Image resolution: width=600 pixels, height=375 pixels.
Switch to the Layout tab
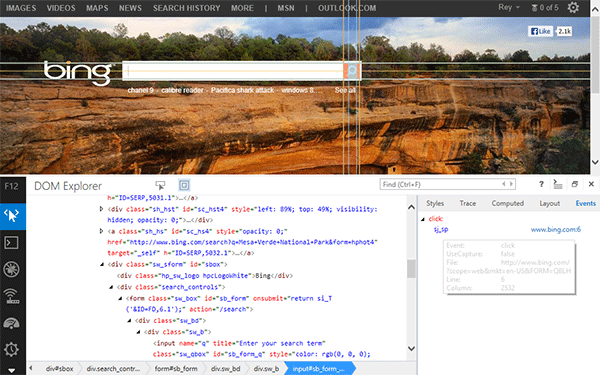(x=549, y=203)
